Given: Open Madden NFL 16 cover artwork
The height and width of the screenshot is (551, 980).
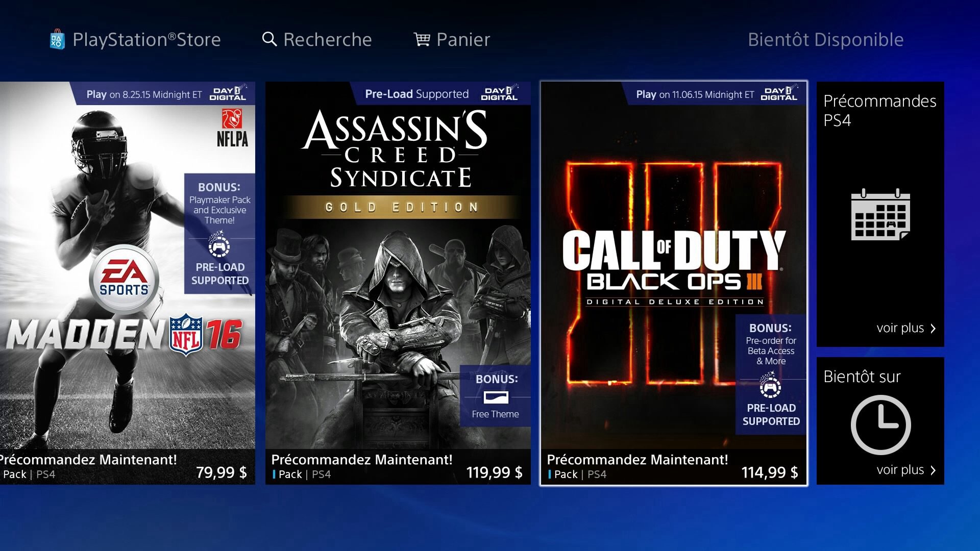Looking at the screenshot, I should [x=128, y=265].
